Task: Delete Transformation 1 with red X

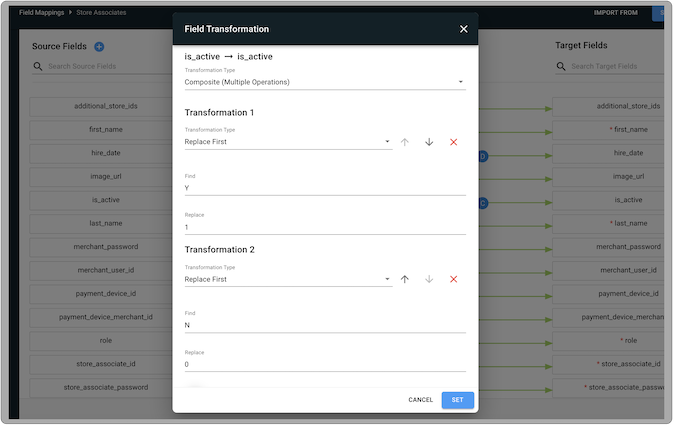Action: tap(453, 142)
